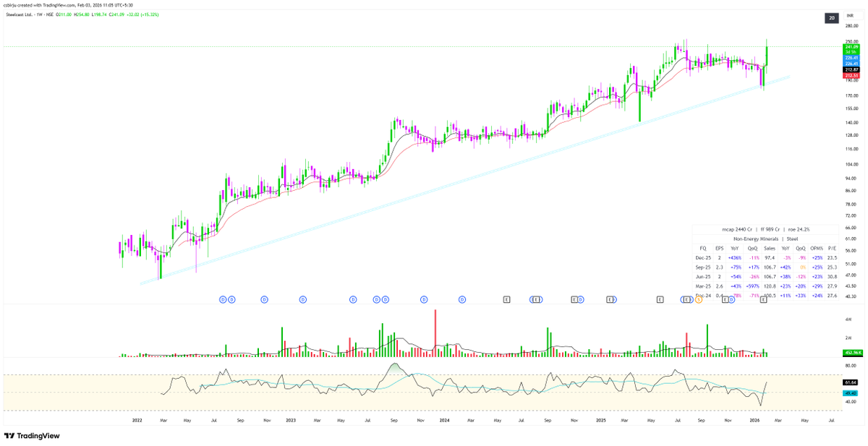Click the dark '20' badge at top right
This screenshot has width=868, height=446.
(832, 18)
